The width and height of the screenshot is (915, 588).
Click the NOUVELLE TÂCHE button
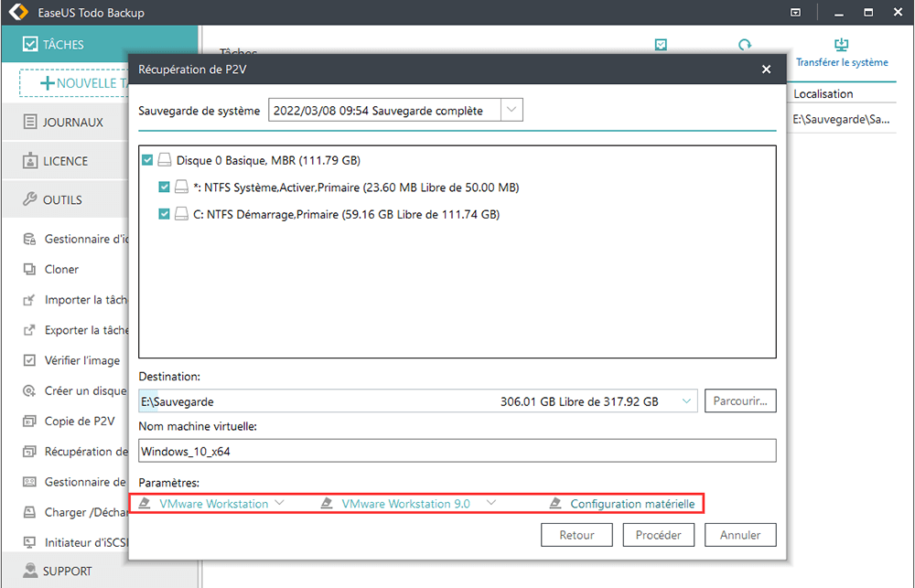[74, 83]
